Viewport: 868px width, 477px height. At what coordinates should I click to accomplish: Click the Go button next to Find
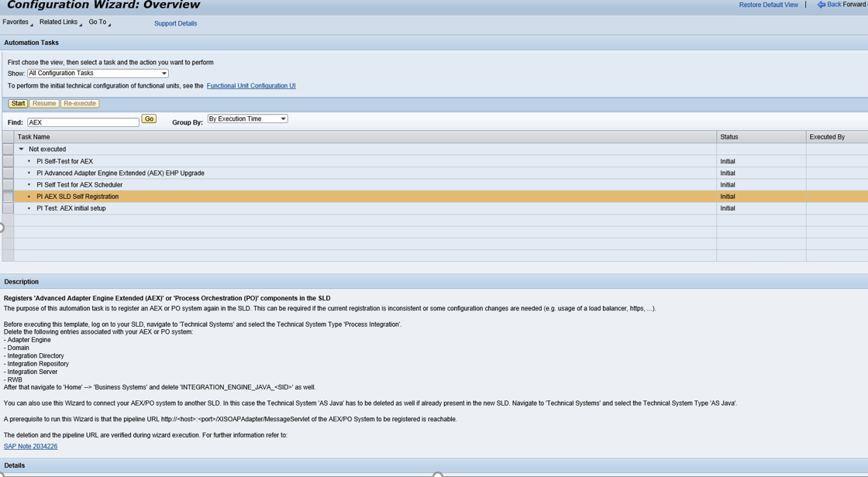(x=149, y=119)
